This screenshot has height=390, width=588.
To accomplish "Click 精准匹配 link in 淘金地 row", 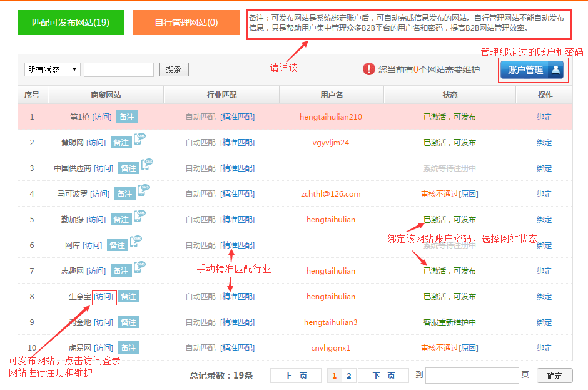I will pyautogui.click(x=238, y=322).
